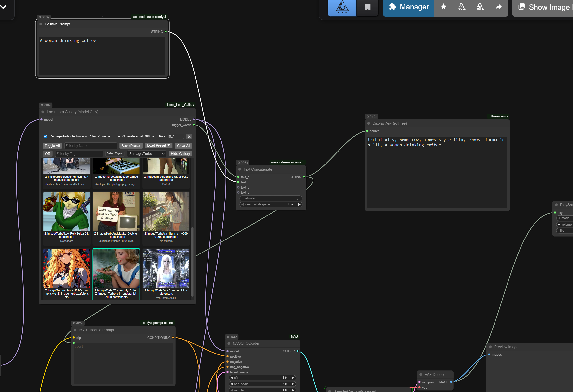Click the share arrow icon
The width and height of the screenshot is (573, 392).
coord(498,7)
